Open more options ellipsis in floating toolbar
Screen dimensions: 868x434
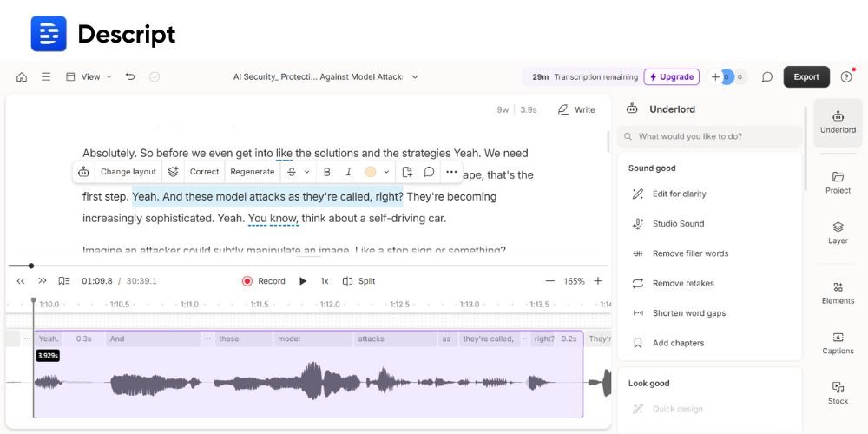451,172
